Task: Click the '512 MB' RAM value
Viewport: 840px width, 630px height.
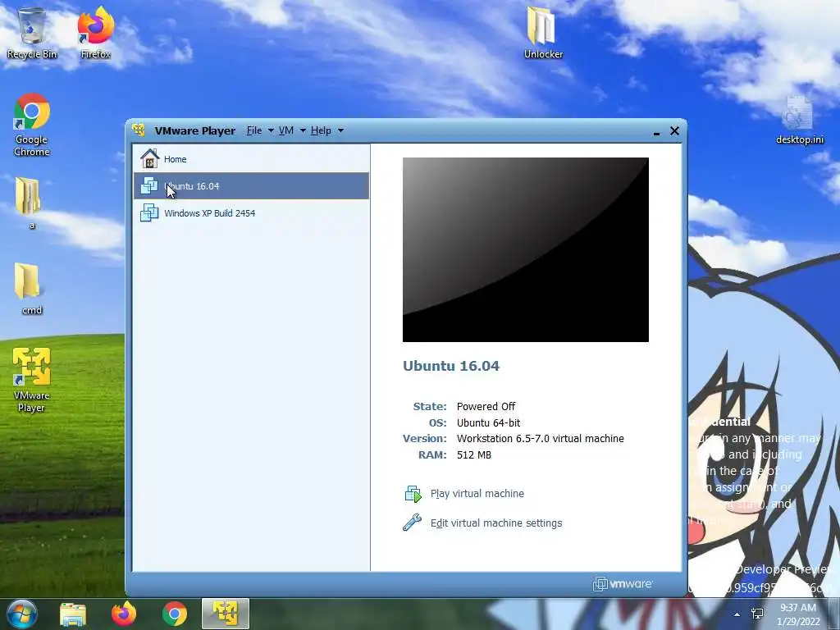Action: [x=473, y=454]
